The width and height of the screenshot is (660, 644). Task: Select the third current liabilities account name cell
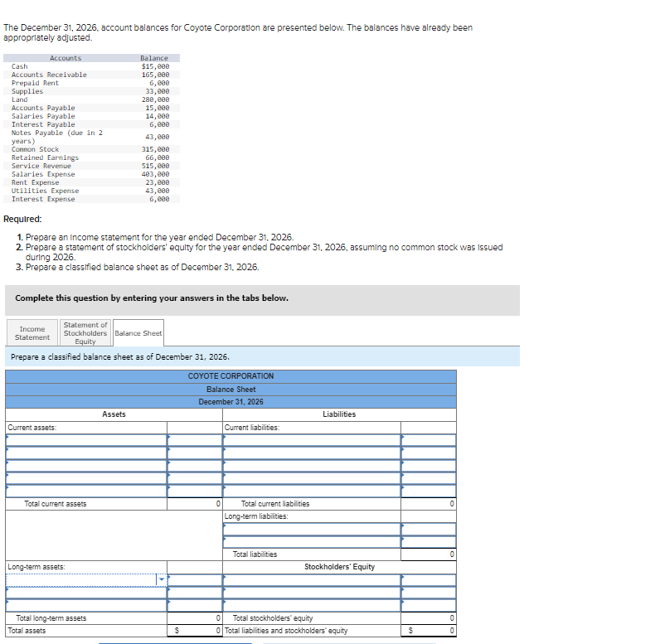coord(312,465)
